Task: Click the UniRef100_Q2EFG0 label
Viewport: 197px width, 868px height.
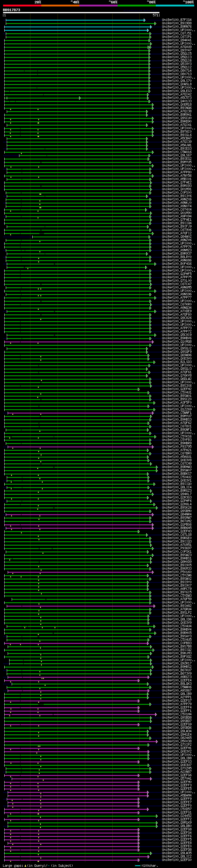Action: point(177,860)
